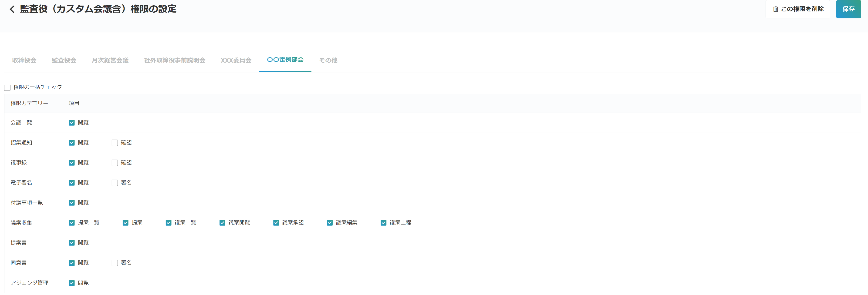Open the XXX委員会 tab
The image size is (868, 295).
click(236, 60)
